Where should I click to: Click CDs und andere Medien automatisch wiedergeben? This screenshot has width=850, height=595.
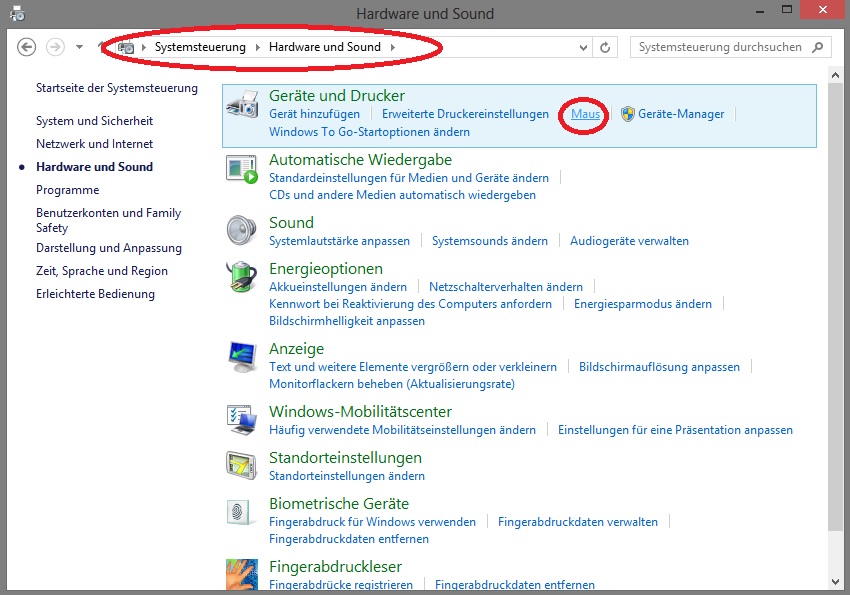tap(402, 195)
